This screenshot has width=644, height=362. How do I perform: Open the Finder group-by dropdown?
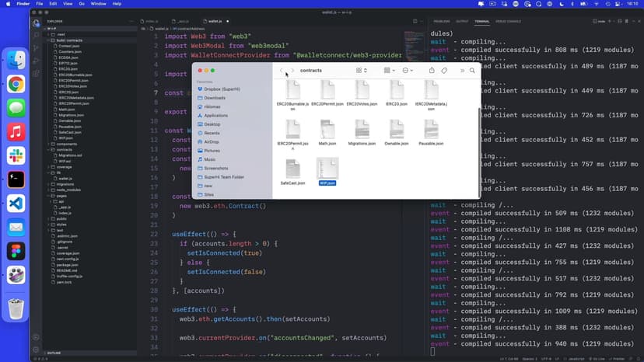(389, 71)
